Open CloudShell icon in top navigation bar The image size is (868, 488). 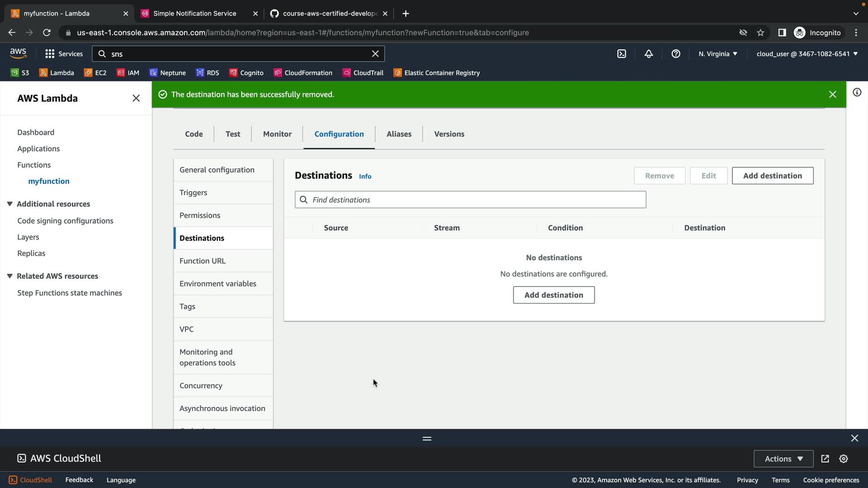(x=622, y=54)
